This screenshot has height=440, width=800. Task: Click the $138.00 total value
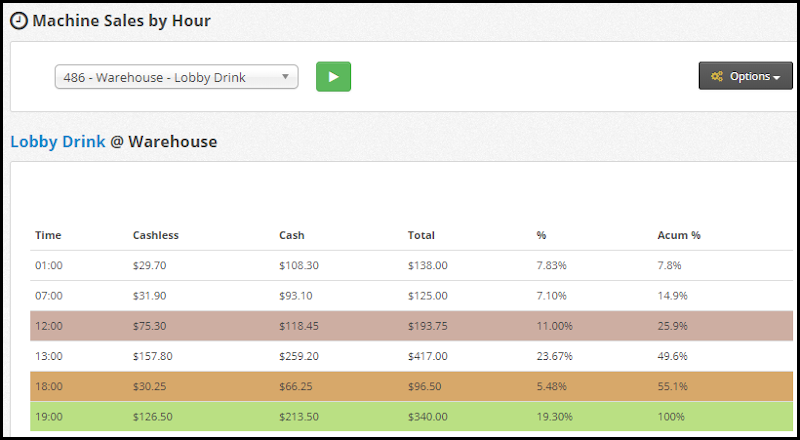point(428,265)
